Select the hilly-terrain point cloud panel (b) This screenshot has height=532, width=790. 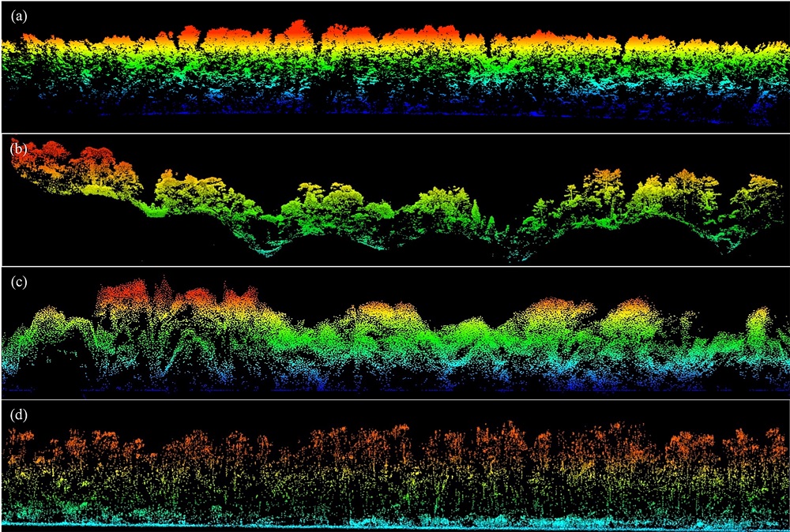pos(395,200)
